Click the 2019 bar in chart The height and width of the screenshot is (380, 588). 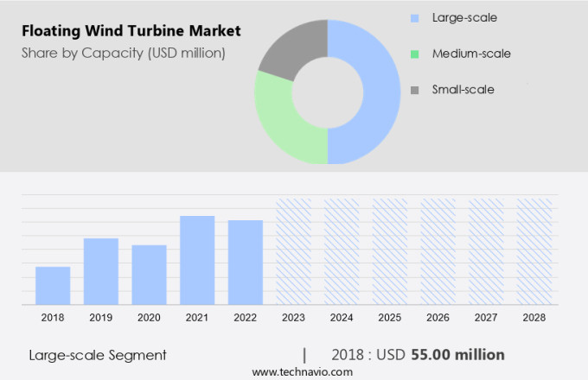pyautogui.click(x=101, y=271)
